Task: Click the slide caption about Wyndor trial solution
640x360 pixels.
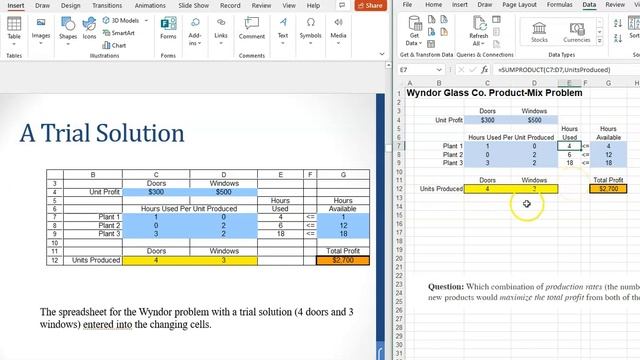Action: pyautogui.click(x=197, y=318)
